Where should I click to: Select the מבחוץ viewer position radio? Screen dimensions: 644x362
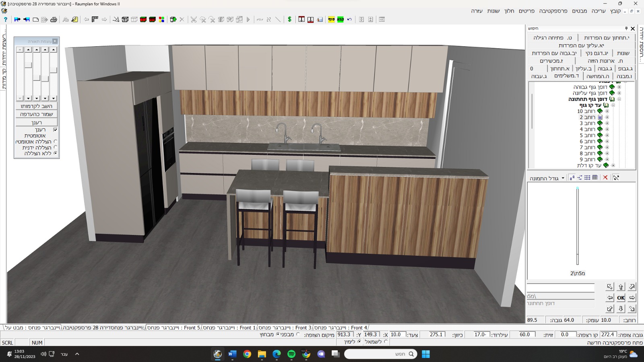coord(277,334)
